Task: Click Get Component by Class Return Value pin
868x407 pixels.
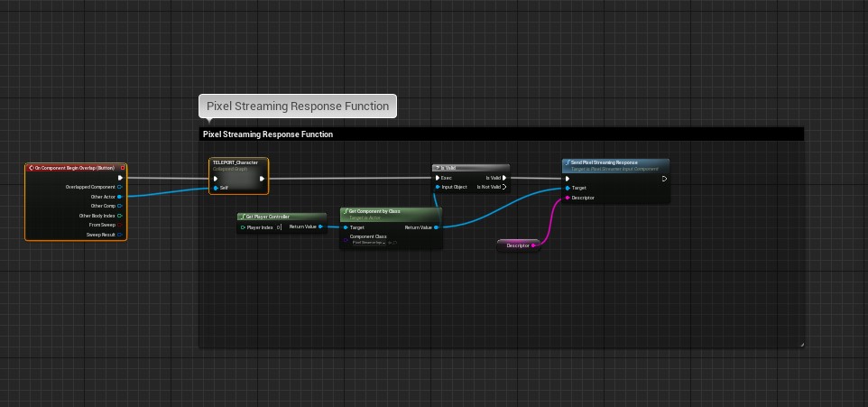Action: (x=436, y=227)
